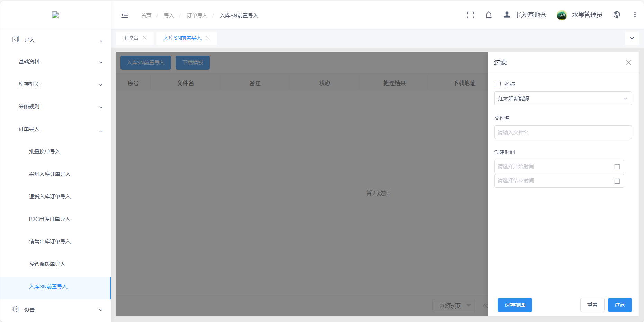
Task: Open the avatar for 水果管理员
Action: click(562, 15)
